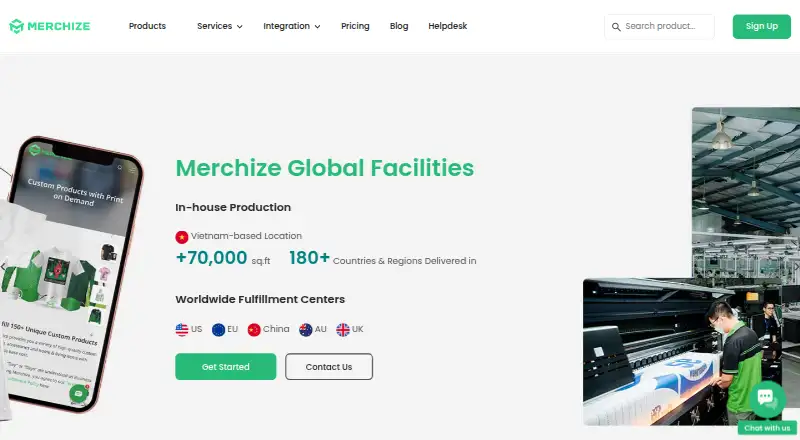This screenshot has width=800, height=440.
Task: Click the +70,000 sq.ft figure
Action: pyautogui.click(x=223, y=258)
